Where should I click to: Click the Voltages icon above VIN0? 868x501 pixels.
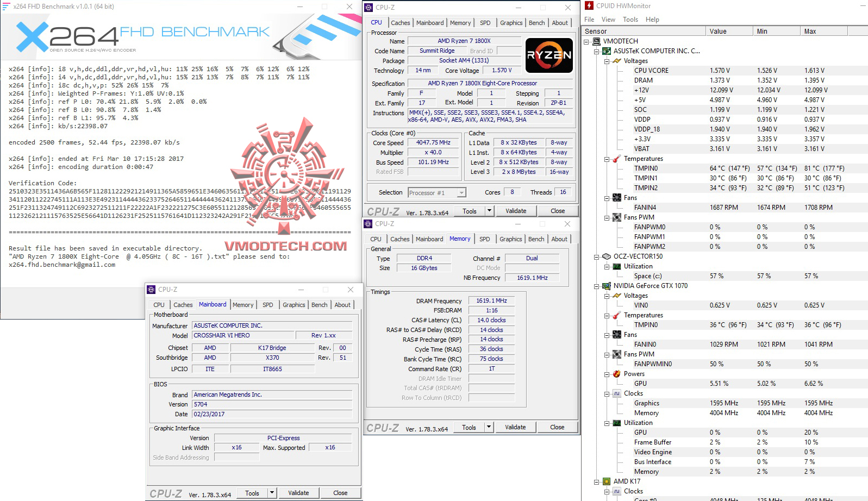coord(617,296)
